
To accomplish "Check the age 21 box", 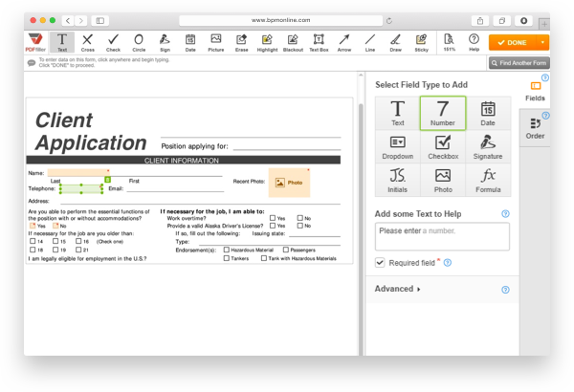I will [x=78, y=250].
